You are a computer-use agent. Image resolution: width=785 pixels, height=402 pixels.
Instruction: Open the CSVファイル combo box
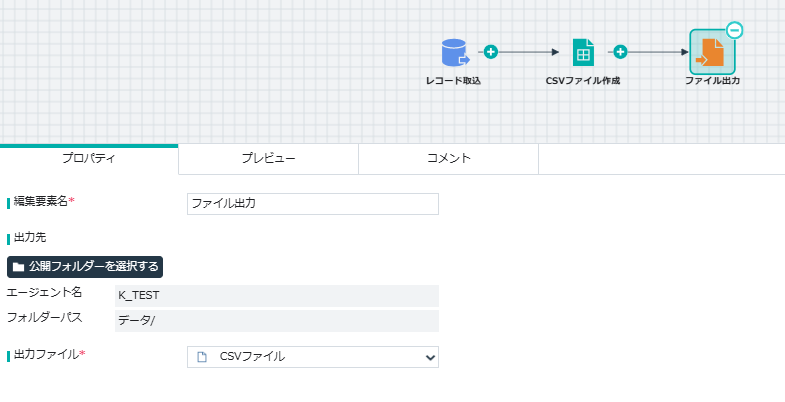313,357
